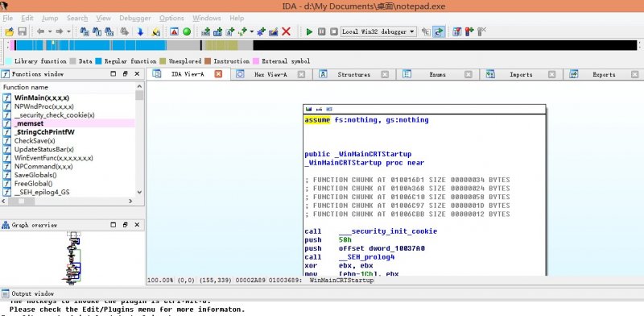644x316 pixels.
Task: Pause the process with the pause icon
Action: pos(322,31)
